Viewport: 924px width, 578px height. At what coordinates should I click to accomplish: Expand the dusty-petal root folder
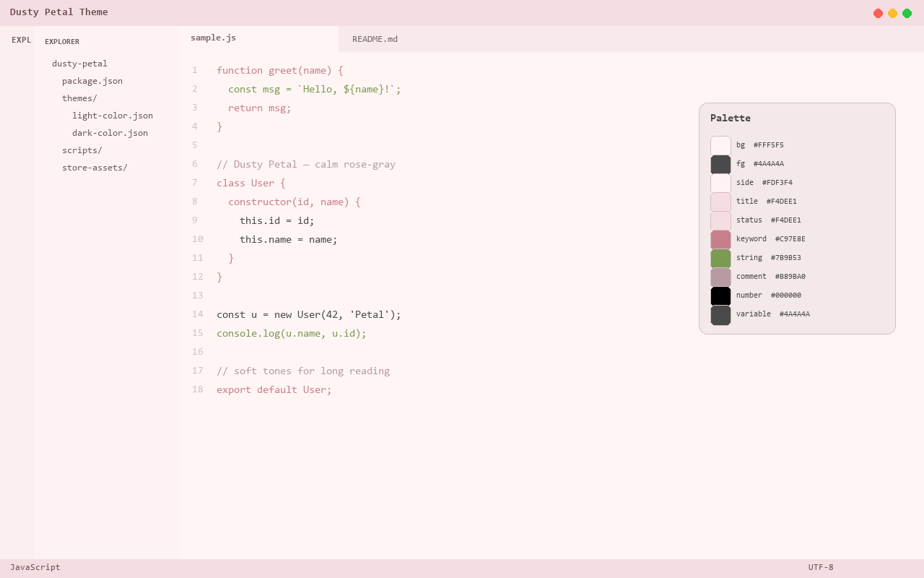click(79, 64)
